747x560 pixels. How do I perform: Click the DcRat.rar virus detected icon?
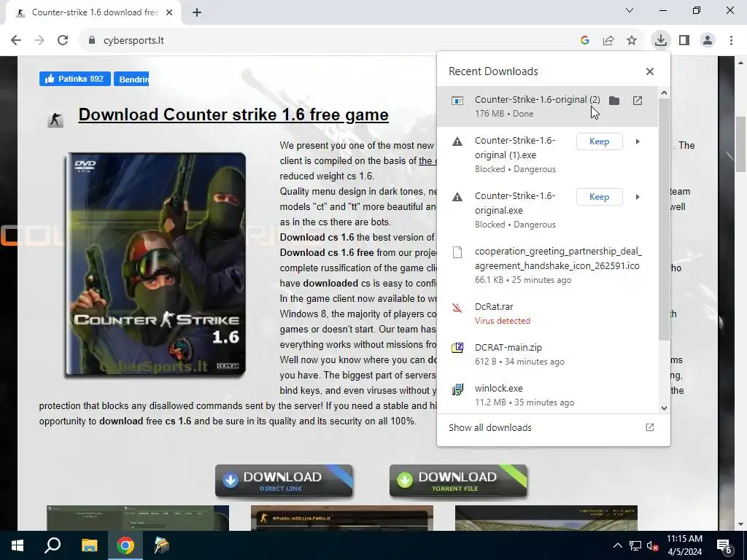point(457,308)
